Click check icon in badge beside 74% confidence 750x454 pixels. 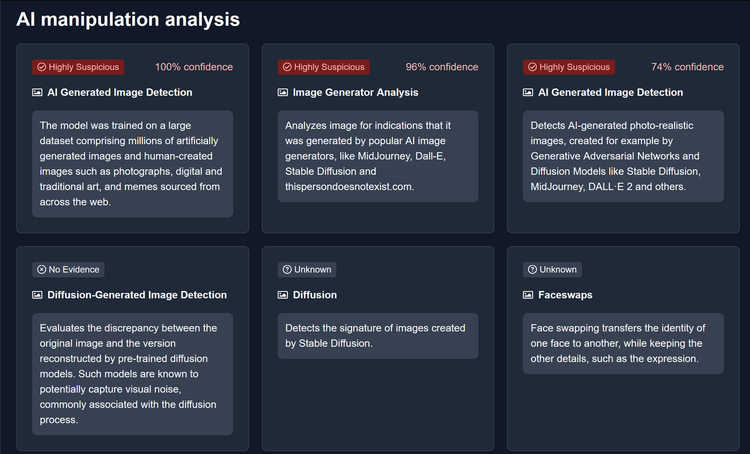tap(532, 67)
